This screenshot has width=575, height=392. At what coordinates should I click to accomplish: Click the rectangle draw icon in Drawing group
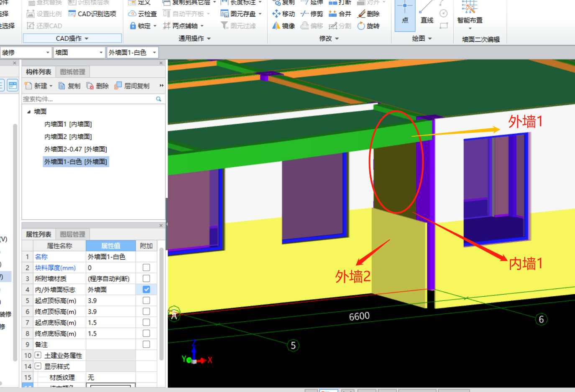pyautogui.click(x=444, y=26)
